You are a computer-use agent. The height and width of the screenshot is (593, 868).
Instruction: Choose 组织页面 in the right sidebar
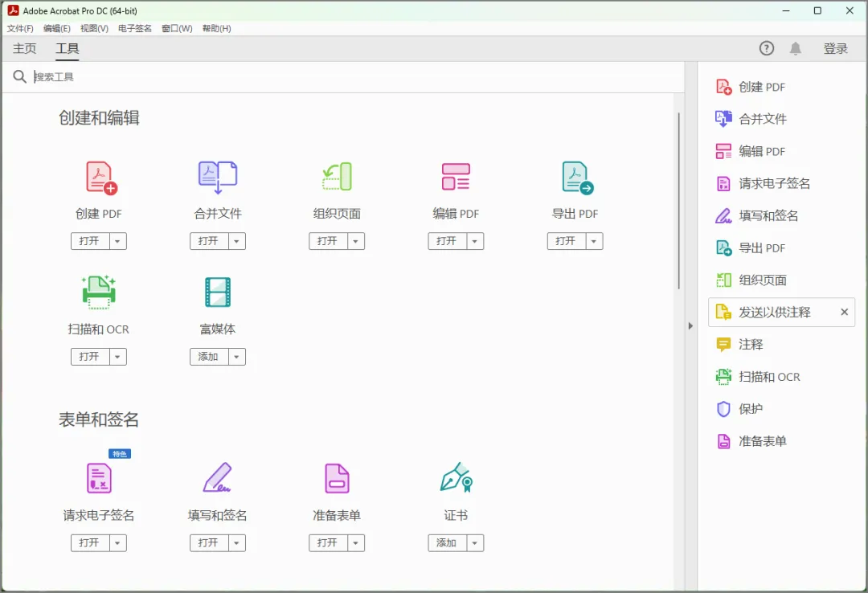click(781, 280)
